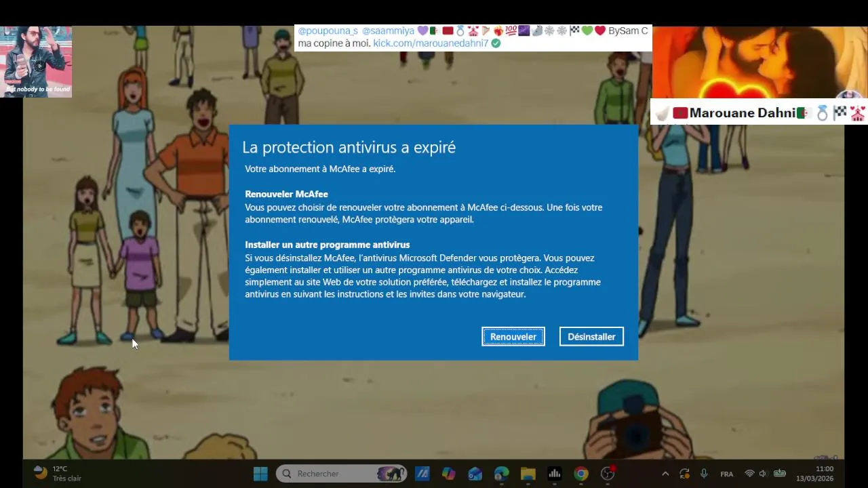Open the weather widget 12°C Très clair
The width and height of the screenshot is (868, 488).
click(57, 473)
